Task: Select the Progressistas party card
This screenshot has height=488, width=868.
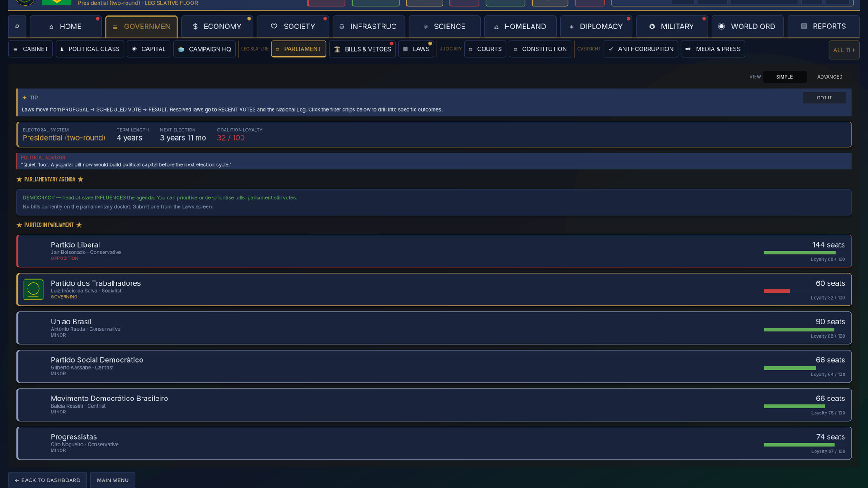Action: pyautogui.click(x=434, y=443)
